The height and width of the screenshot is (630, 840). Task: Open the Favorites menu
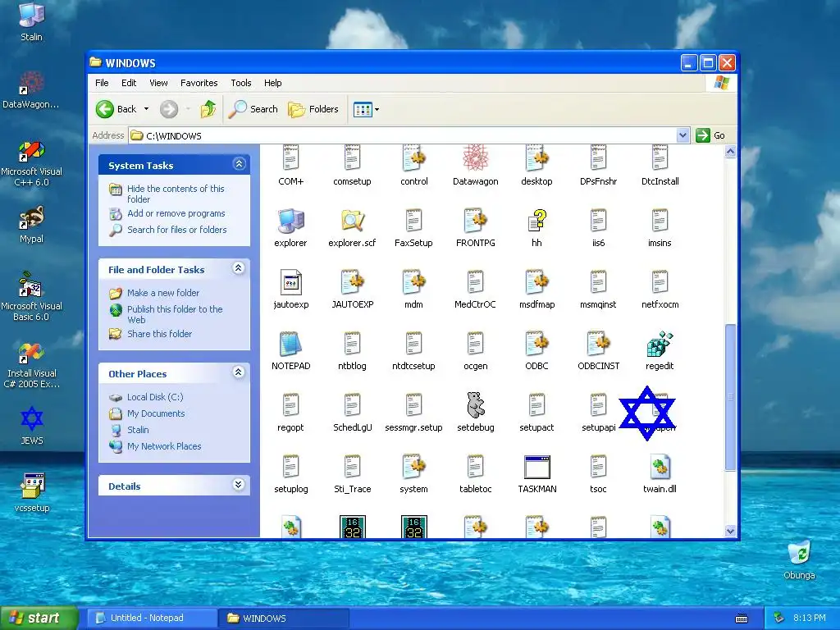(199, 83)
